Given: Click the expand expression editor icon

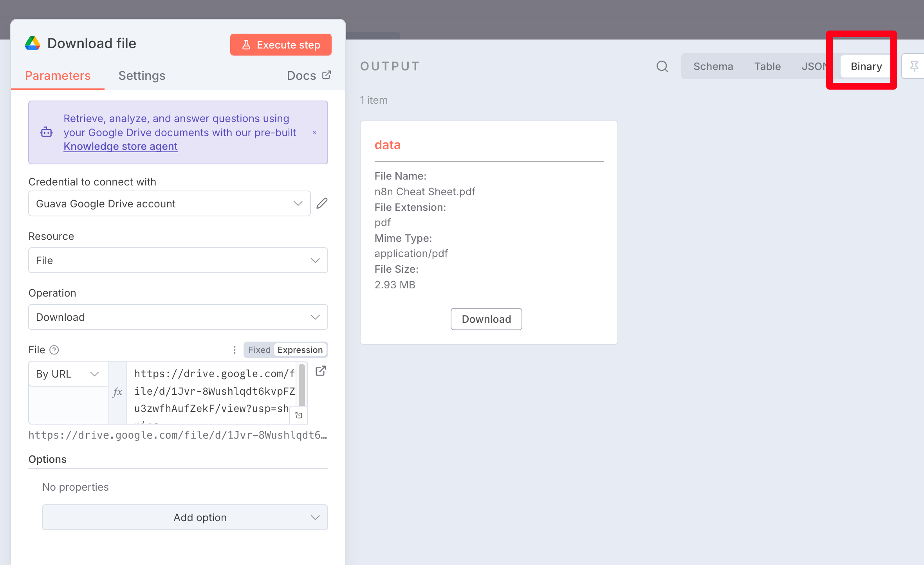Looking at the screenshot, I should point(299,415).
